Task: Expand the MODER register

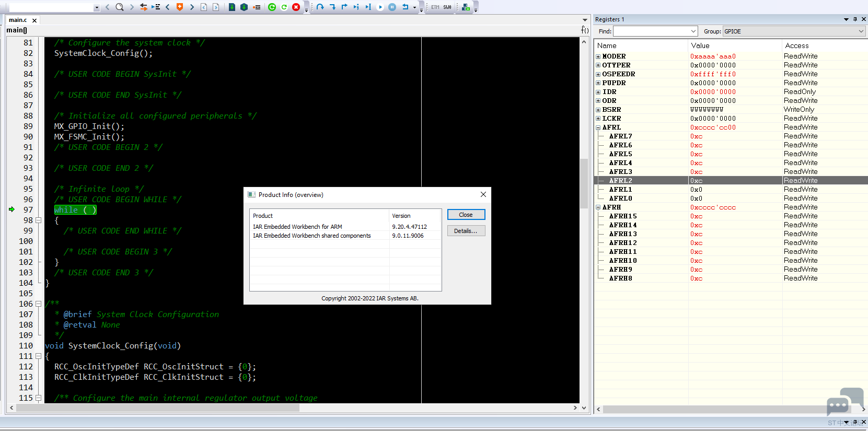Action: (598, 56)
